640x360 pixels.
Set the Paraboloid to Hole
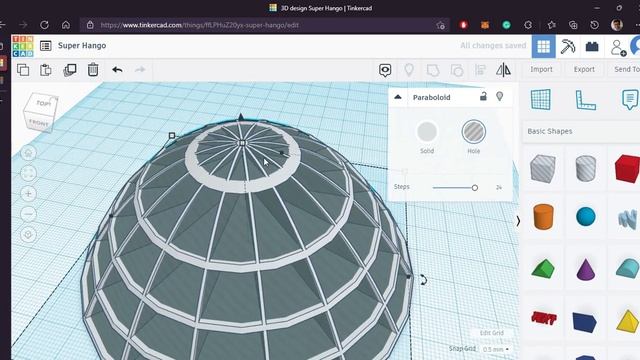coord(473,132)
